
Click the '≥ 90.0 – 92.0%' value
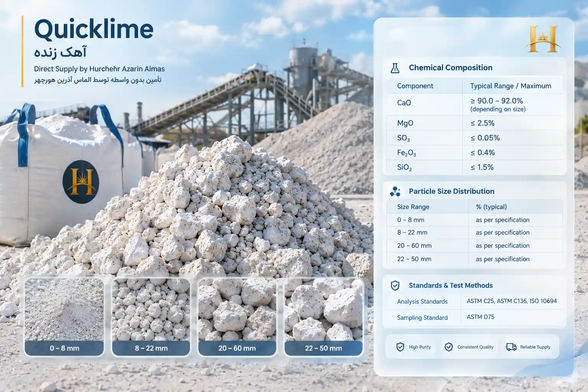[x=497, y=101]
